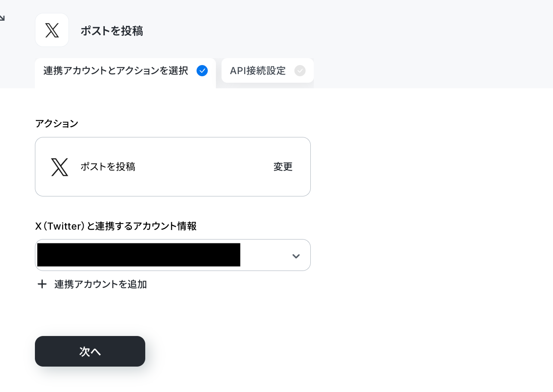
Task: Expand the account dropdown chevron
Action: [x=296, y=256]
